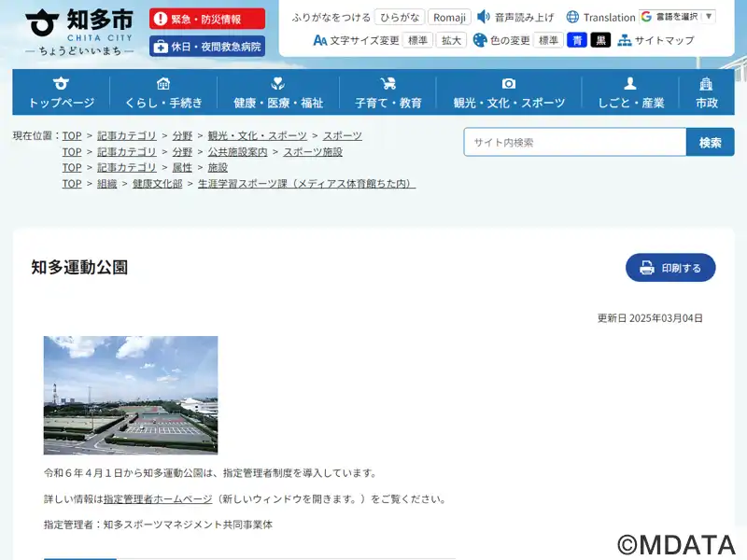Open the 休日・夜間救急病院 button
The image size is (747, 560).
click(207, 47)
